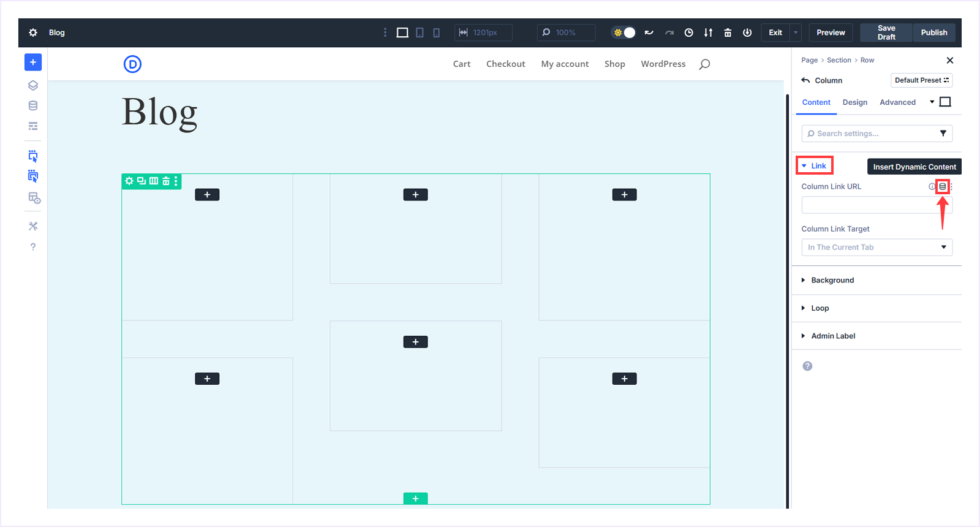Open the My account menu item
Image resolution: width=980 pixels, height=527 pixels.
point(565,64)
